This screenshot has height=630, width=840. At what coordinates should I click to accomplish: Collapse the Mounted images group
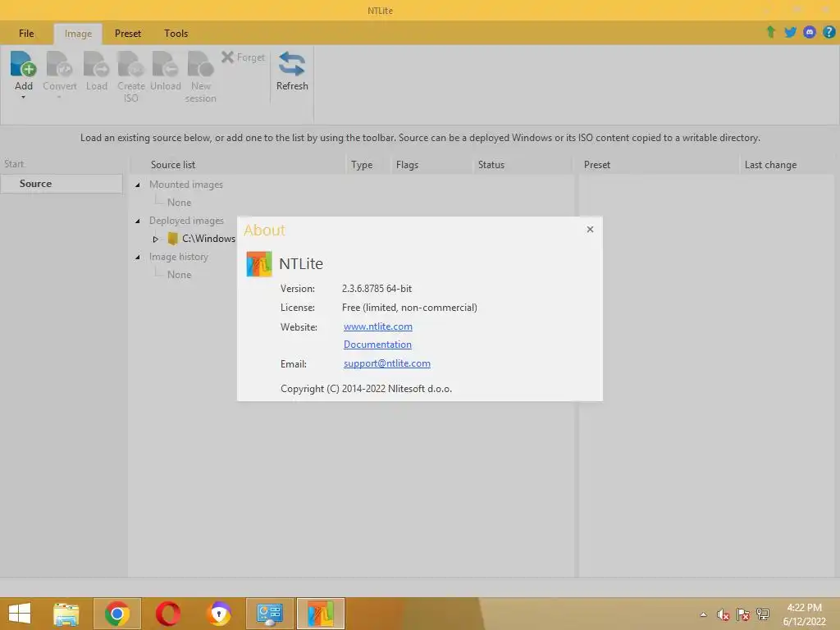tap(138, 185)
